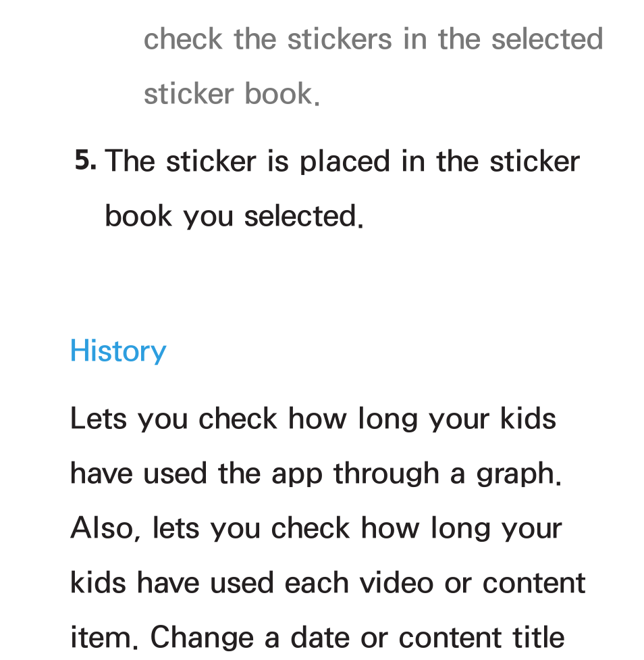This screenshot has width=644, height=660.
Task: Click the line "have used the app through a graph."
Action: coord(316,474)
